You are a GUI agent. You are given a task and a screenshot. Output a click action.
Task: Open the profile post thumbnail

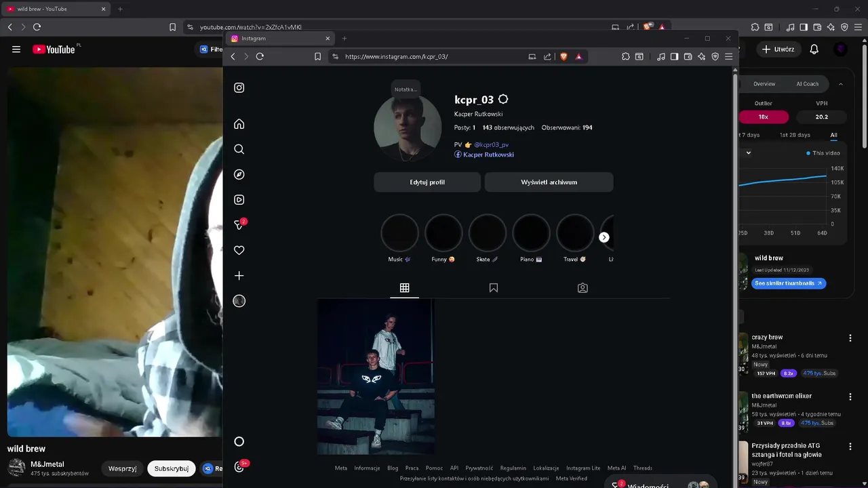(x=376, y=377)
